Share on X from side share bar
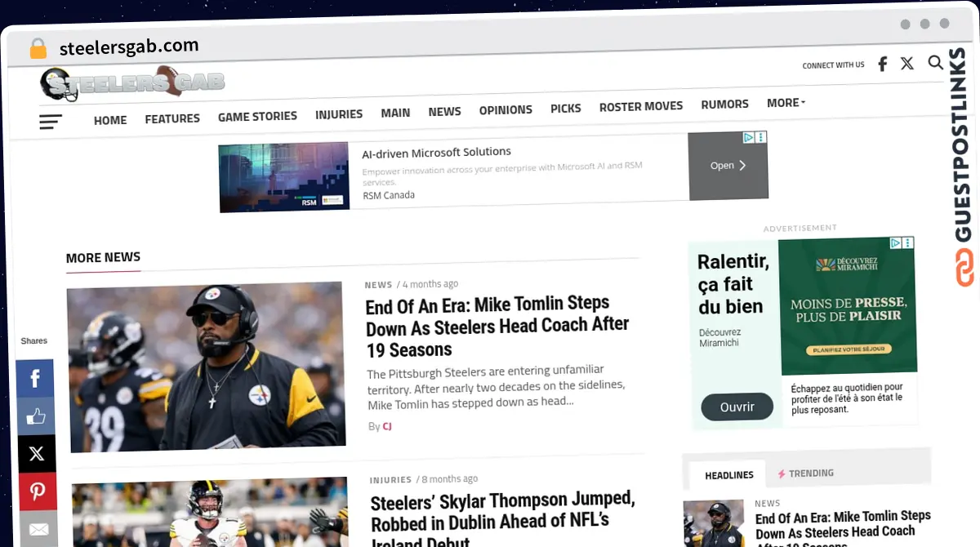The image size is (980, 547). pyautogui.click(x=37, y=454)
